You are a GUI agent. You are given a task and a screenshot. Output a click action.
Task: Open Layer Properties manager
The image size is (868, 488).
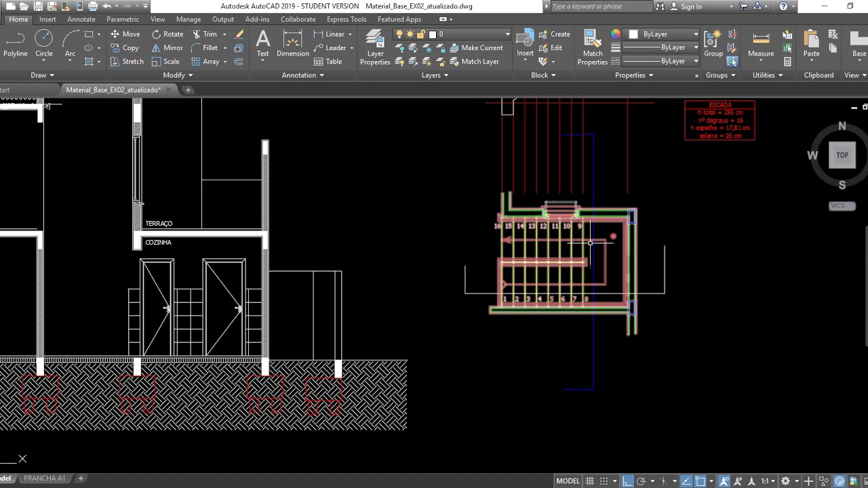pyautogui.click(x=375, y=47)
